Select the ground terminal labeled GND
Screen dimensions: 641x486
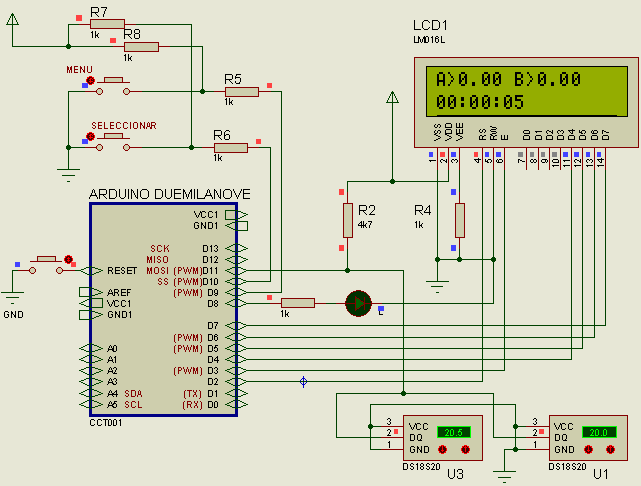point(12,298)
